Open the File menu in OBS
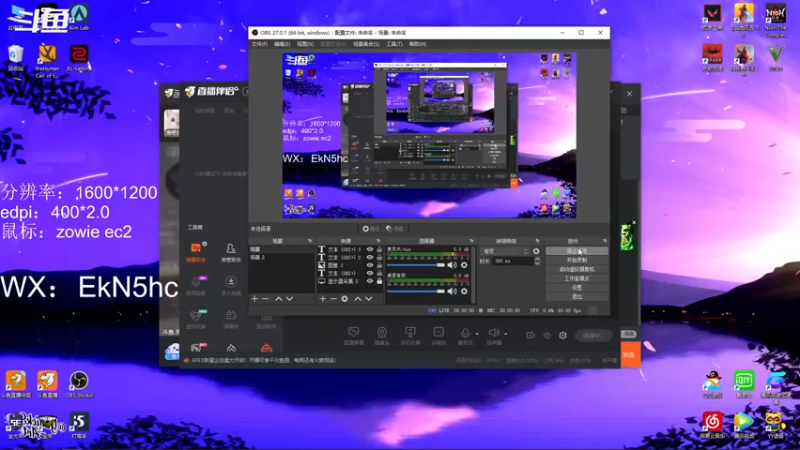Viewport: 800px width, 450px height. click(x=259, y=44)
